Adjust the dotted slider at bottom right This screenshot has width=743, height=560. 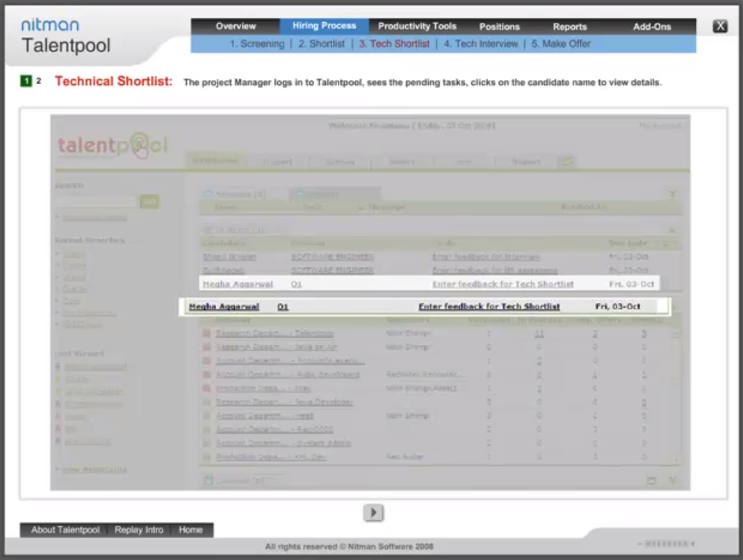667,544
